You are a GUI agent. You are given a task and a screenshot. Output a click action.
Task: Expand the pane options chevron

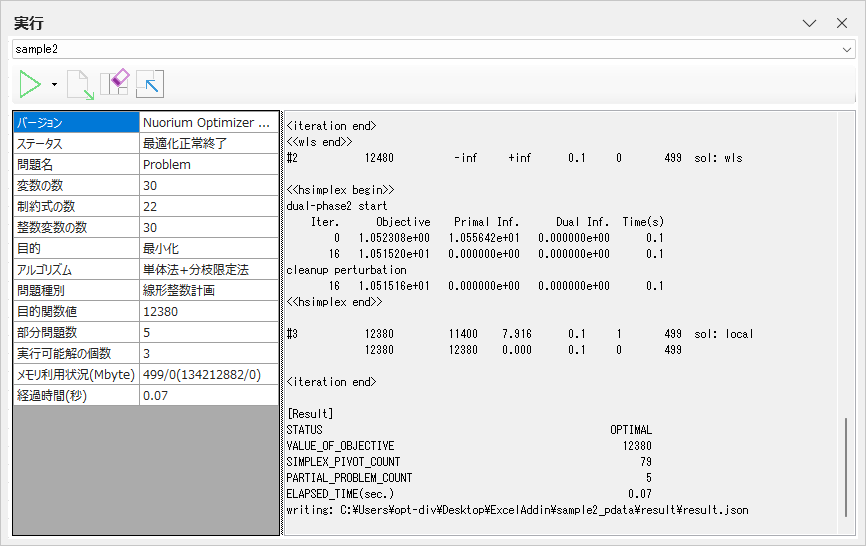[809, 23]
